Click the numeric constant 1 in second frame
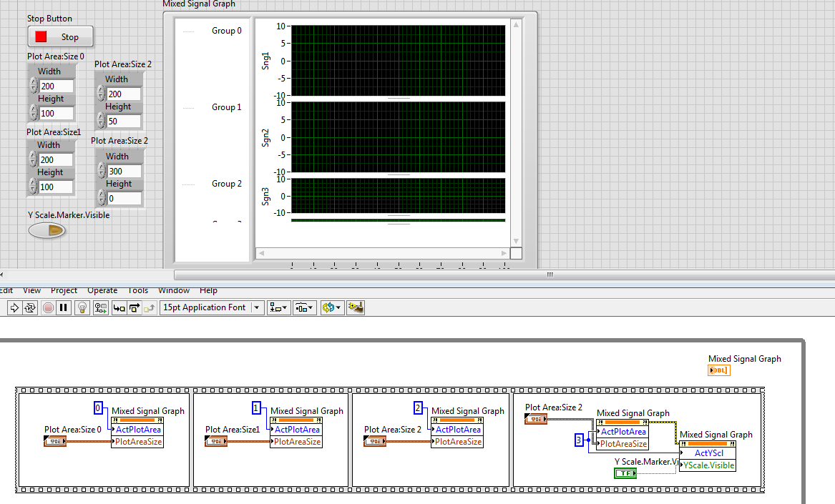Viewport: 835px width, 504px height. (256, 408)
